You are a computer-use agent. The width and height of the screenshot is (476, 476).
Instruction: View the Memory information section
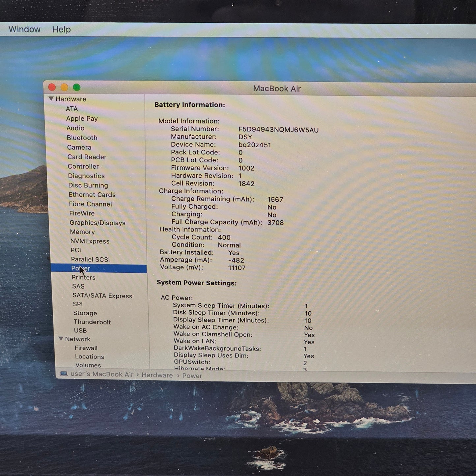pyautogui.click(x=83, y=232)
